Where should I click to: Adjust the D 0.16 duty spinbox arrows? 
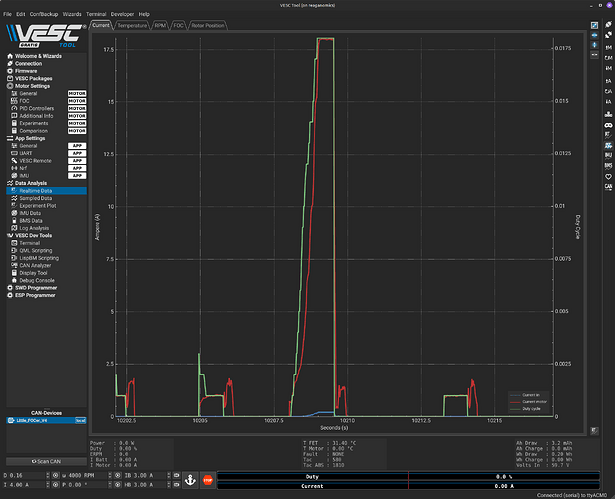point(47,475)
